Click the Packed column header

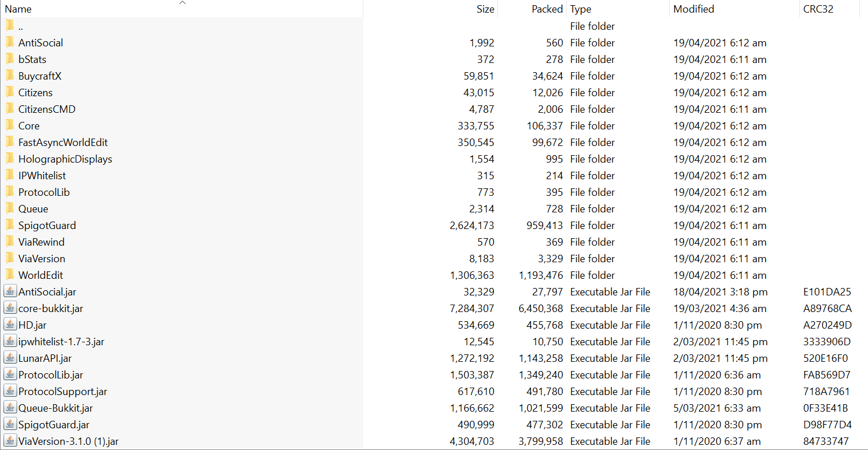(547, 9)
